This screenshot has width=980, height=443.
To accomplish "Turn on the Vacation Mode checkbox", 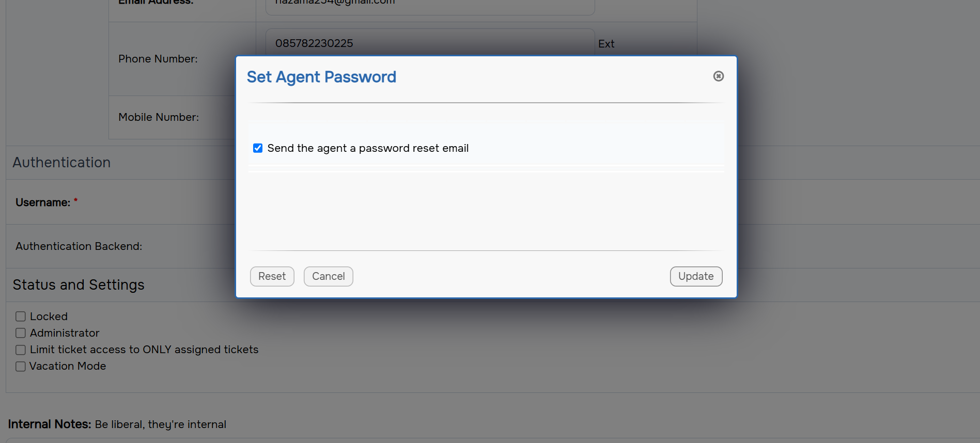I will (21, 366).
